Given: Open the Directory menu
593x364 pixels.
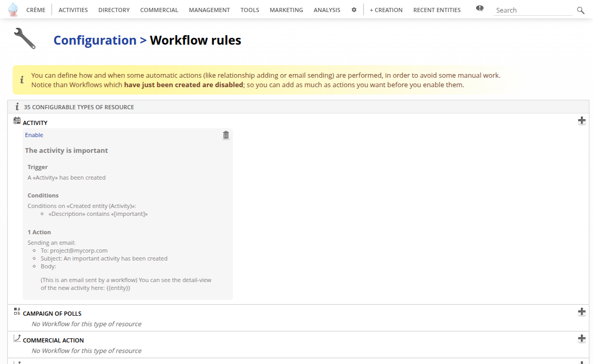Looking at the screenshot, I should 114,10.
